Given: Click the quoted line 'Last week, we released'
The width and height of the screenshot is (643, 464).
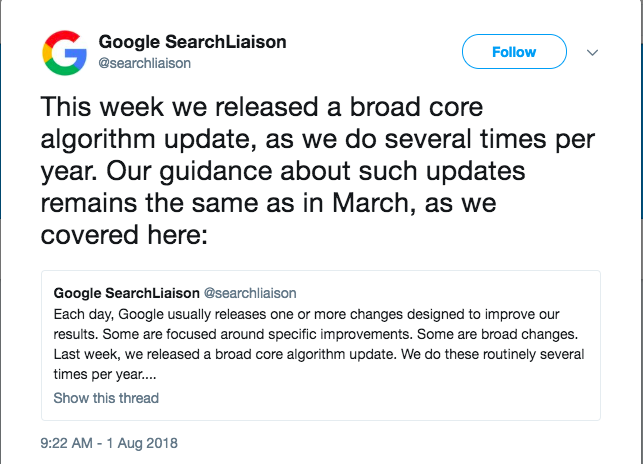Looking at the screenshot, I should click(319, 354).
